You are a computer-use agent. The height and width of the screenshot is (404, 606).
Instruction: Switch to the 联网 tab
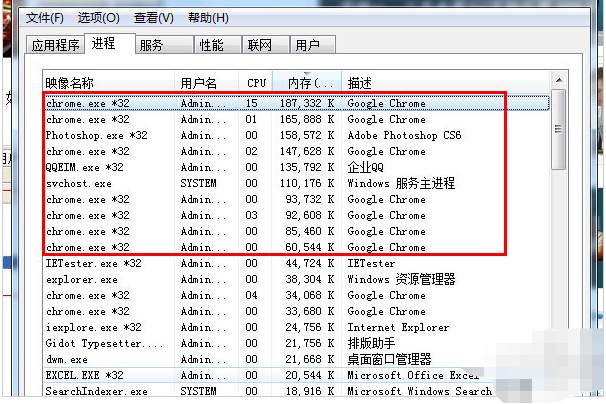(x=266, y=45)
